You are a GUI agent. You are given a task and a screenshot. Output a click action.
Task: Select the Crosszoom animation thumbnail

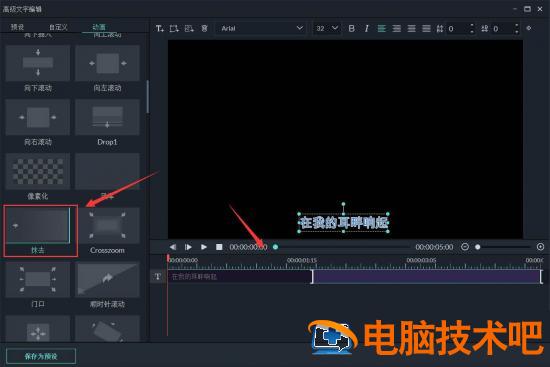pos(107,225)
